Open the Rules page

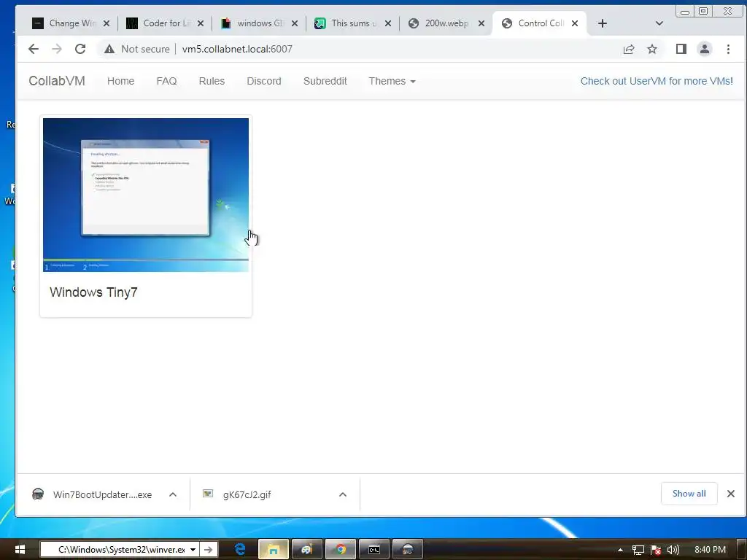point(212,81)
